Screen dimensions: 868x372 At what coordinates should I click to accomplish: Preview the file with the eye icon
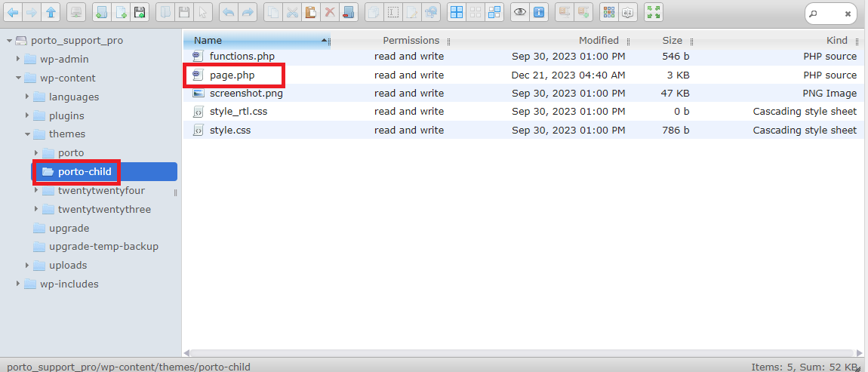[519, 12]
